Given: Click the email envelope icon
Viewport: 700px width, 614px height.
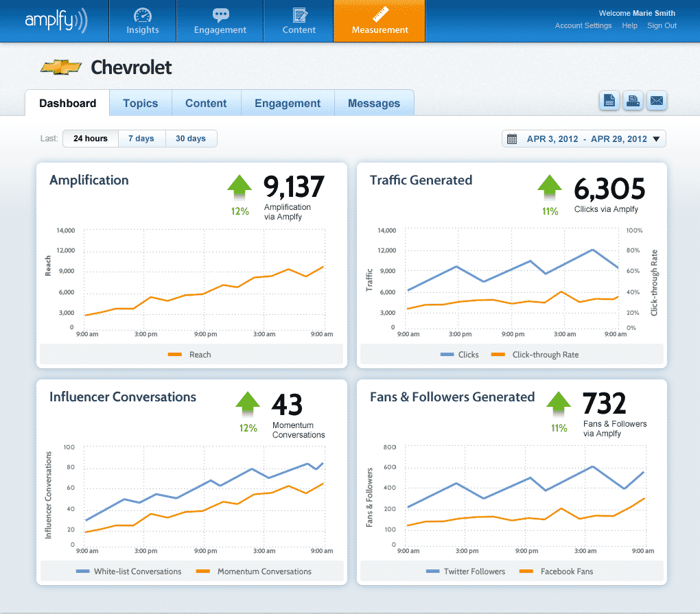Looking at the screenshot, I should click(x=657, y=101).
